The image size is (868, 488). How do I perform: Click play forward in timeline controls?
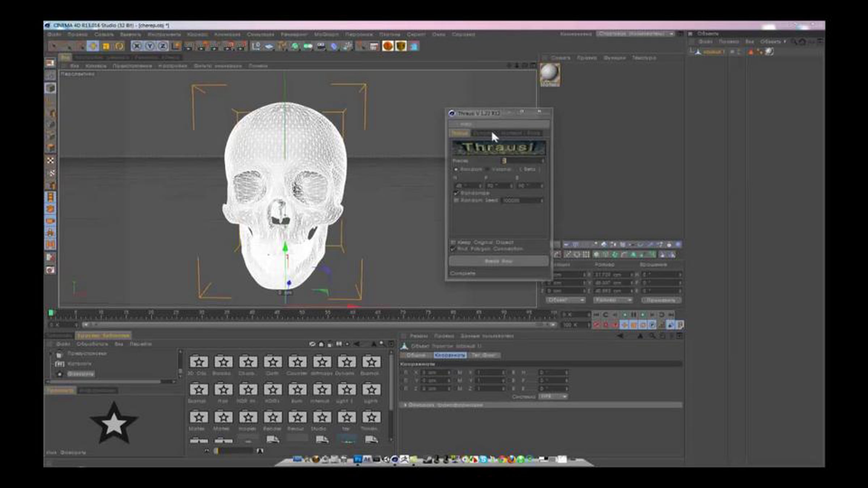click(x=643, y=315)
